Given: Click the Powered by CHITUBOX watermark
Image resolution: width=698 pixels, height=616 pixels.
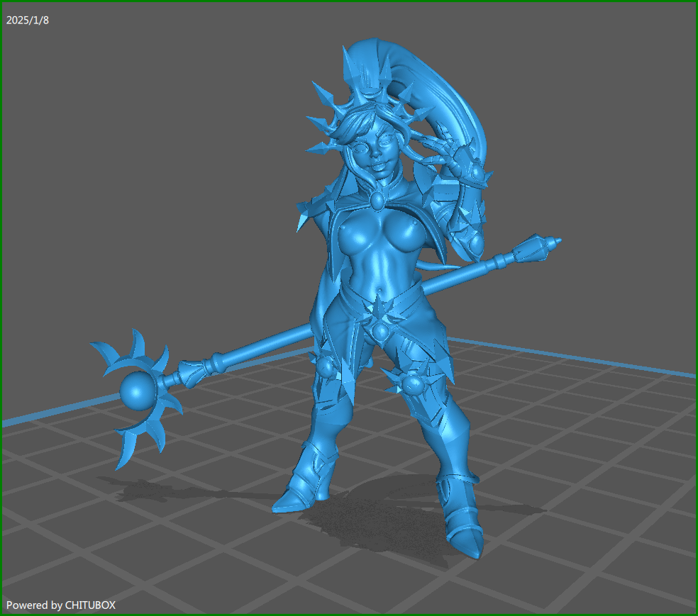Looking at the screenshot, I should (61, 605).
